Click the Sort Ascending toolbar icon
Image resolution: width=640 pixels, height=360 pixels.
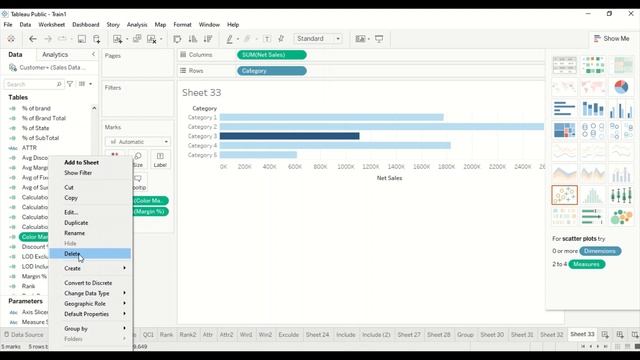[x=193, y=39]
